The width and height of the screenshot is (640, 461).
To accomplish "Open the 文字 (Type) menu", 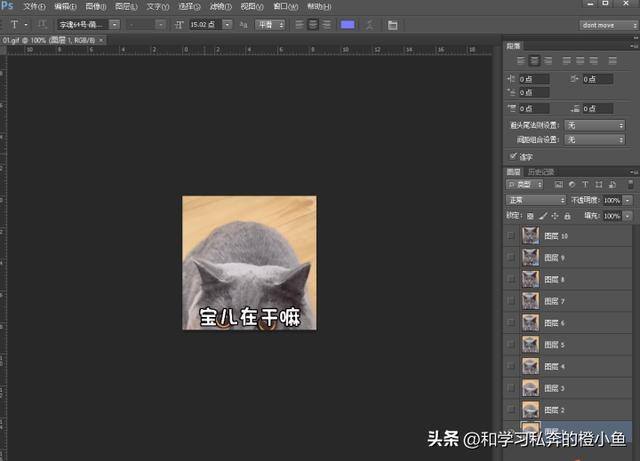I will click(x=158, y=7).
